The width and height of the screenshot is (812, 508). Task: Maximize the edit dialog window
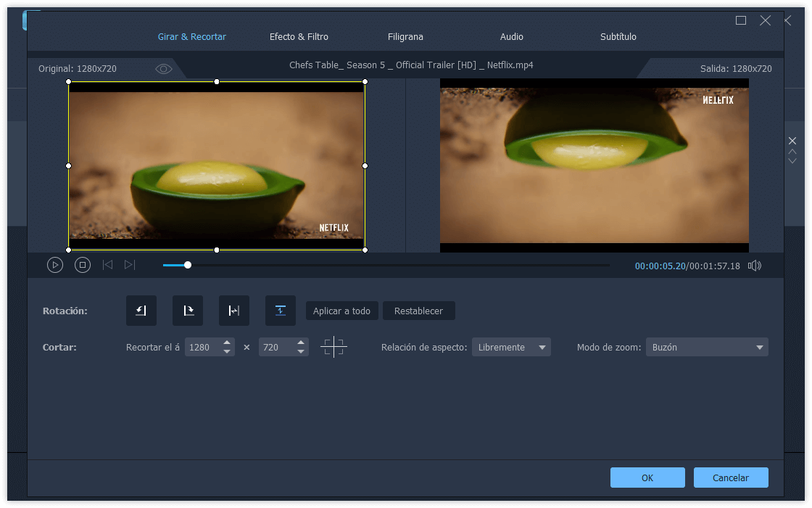(741, 20)
